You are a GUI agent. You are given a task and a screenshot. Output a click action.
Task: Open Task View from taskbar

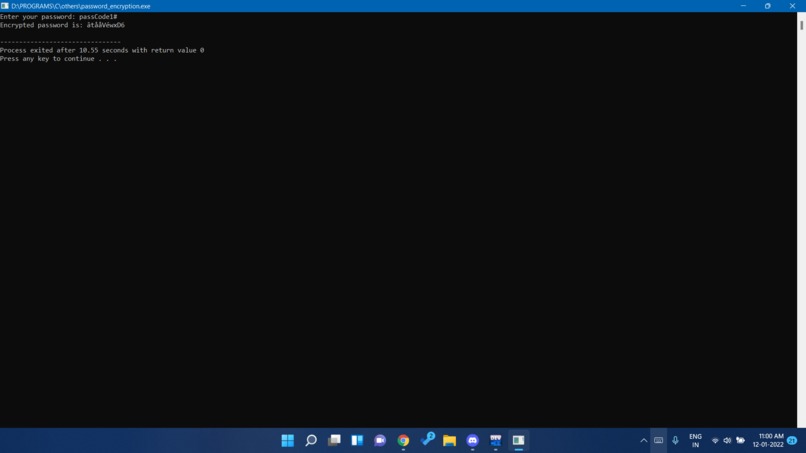coord(334,440)
